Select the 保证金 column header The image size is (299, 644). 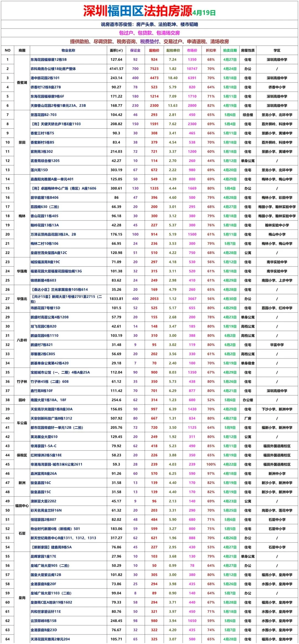[x=135, y=50]
